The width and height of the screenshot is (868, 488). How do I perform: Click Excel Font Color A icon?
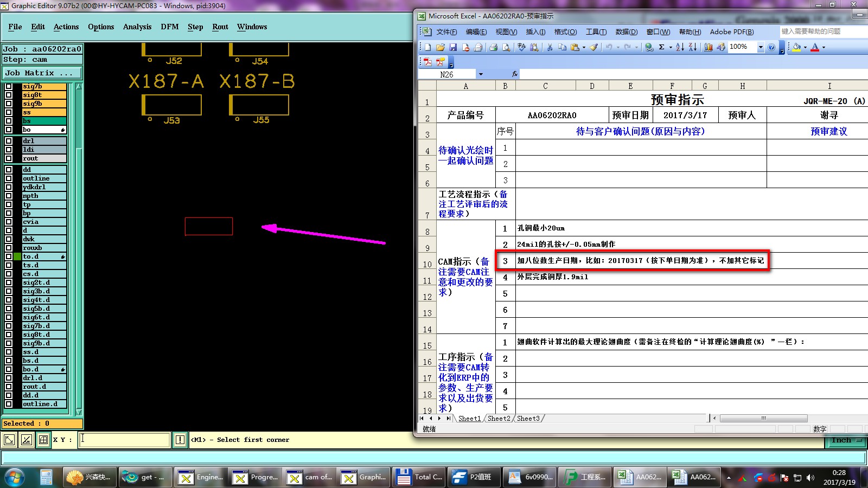pyautogui.click(x=815, y=47)
